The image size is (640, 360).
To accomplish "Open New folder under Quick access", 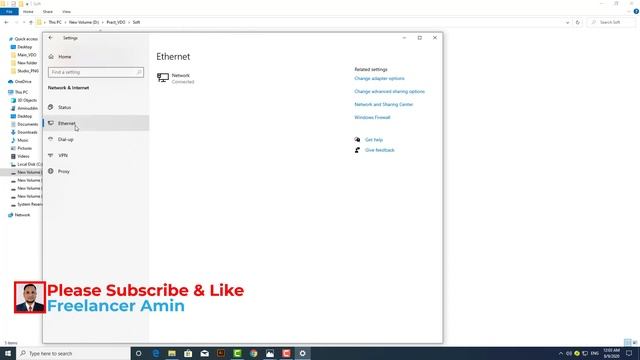I will click(27, 63).
